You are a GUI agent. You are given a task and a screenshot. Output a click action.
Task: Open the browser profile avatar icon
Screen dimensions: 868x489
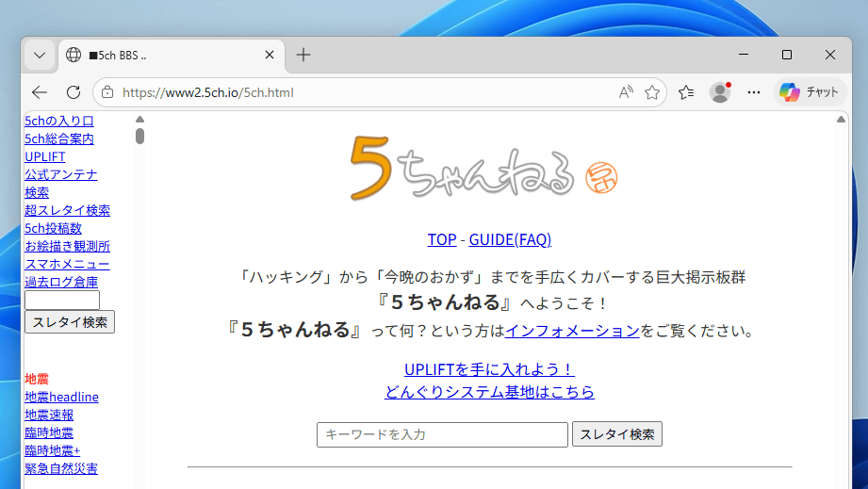tap(720, 92)
